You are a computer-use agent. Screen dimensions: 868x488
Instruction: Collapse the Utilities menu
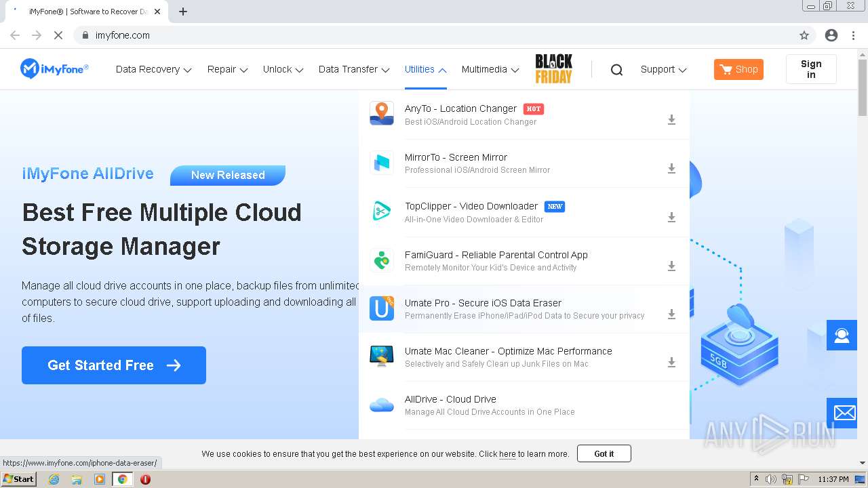[426, 69]
